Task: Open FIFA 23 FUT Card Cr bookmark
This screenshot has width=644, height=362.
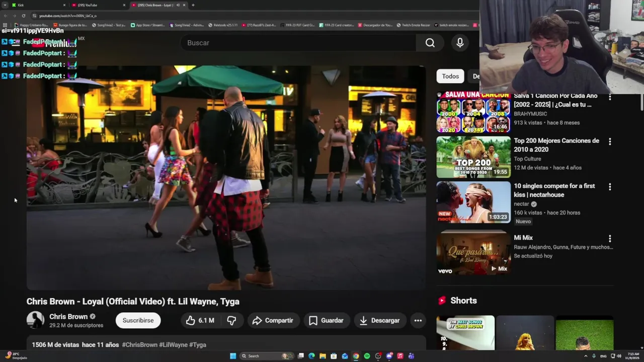Action: (298, 25)
